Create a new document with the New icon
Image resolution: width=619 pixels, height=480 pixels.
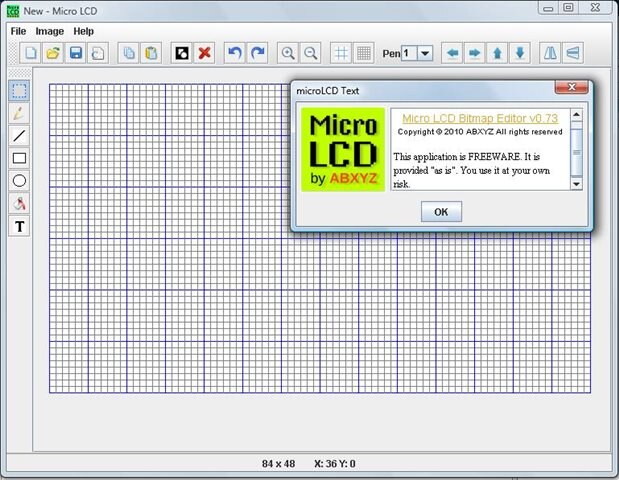30,53
